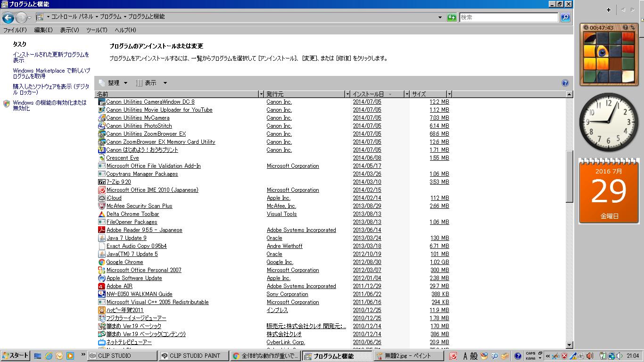
Task: Click the green refresh button in the address bar
Action: coord(452,17)
